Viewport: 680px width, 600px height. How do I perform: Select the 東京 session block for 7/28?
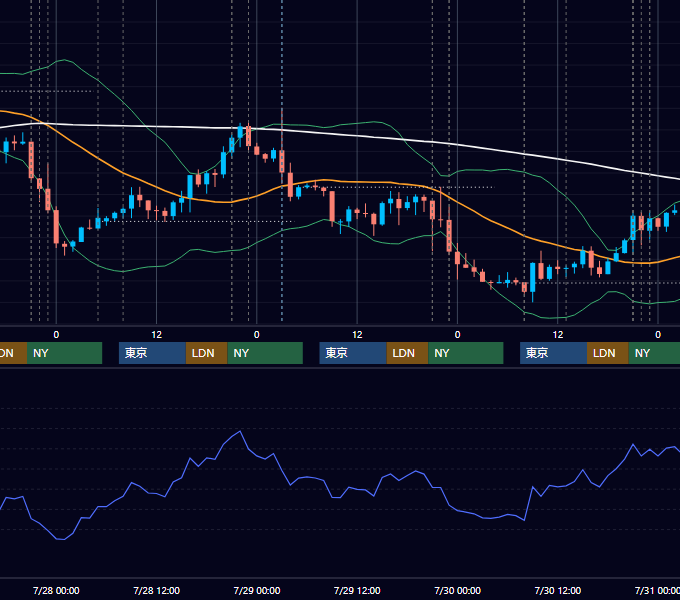pos(153,353)
